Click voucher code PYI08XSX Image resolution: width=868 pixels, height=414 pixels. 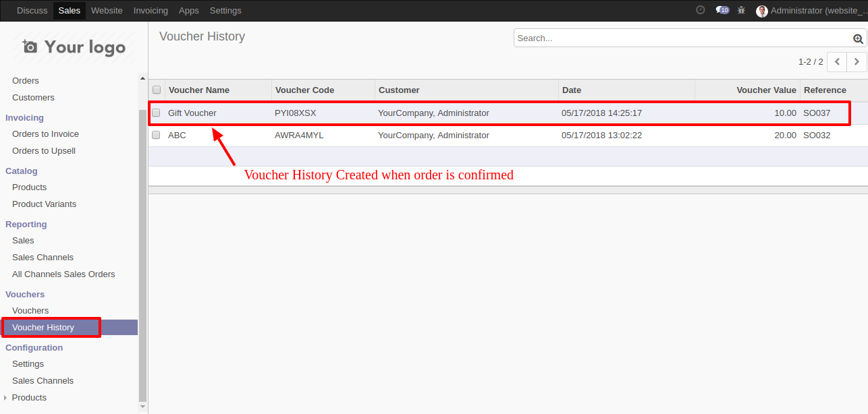pos(295,113)
